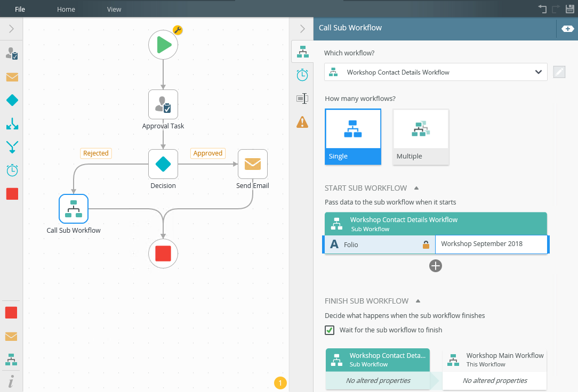This screenshot has height=392, width=578.
Task: Click the Rejected outcome label
Action: point(95,153)
